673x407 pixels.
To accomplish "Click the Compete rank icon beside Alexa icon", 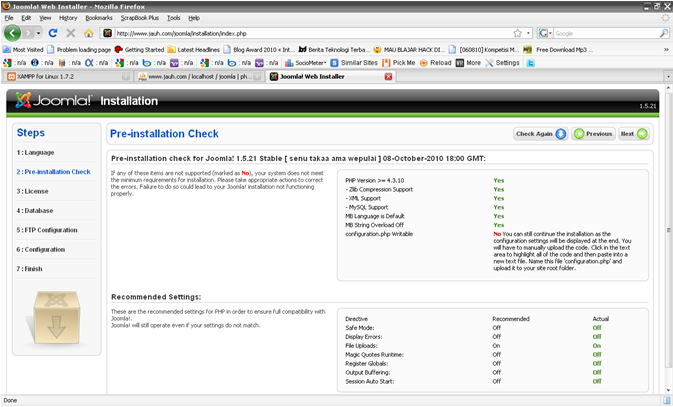I will [x=62, y=63].
